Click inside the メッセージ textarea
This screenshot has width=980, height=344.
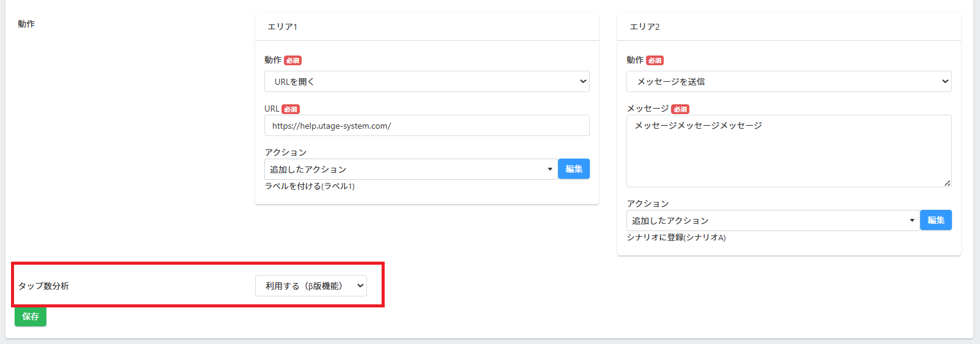pos(789,151)
